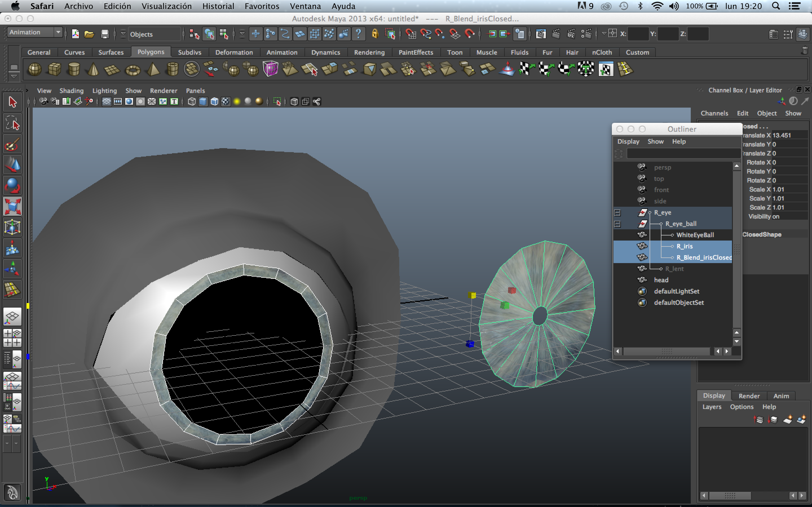The height and width of the screenshot is (507, 812).
Task: Click the save scene icon
Action: tap(105, 34)
